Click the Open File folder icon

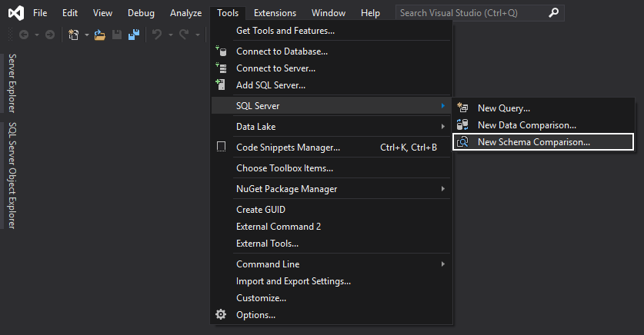pos(100,35)
